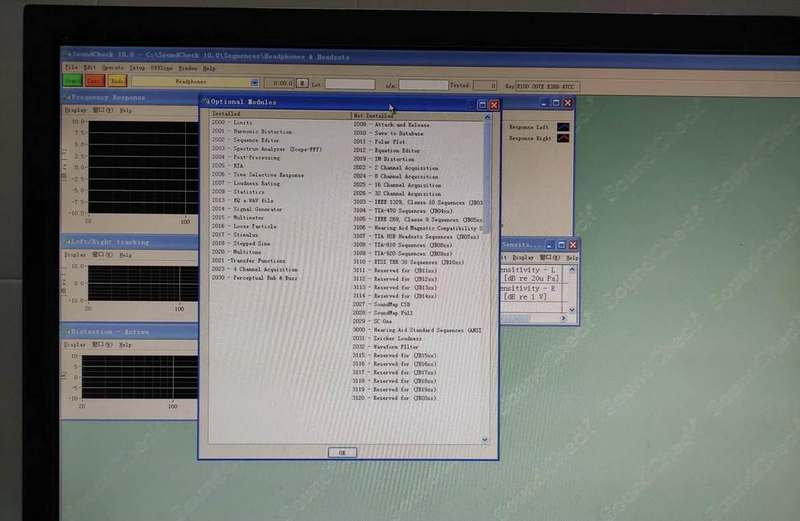Click the yellow Index button in main toolbar
The image size is (800, 521).
click(x=117, y=81)
